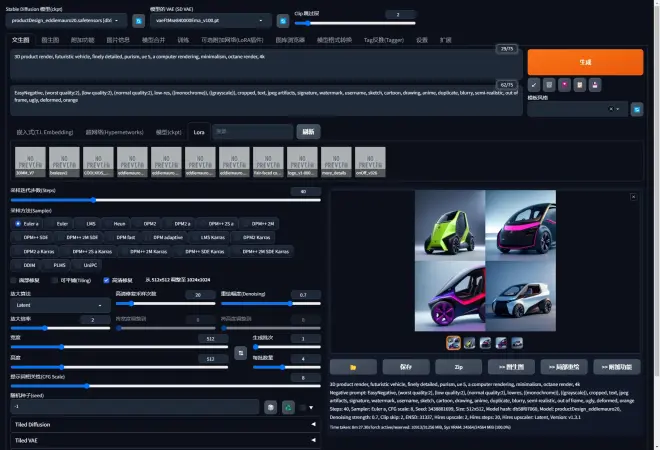Screen dimensions: 660x450
Task: Send result to extras via >>附加功能 button
Action: pyautogui.click(x=617, y=367)
